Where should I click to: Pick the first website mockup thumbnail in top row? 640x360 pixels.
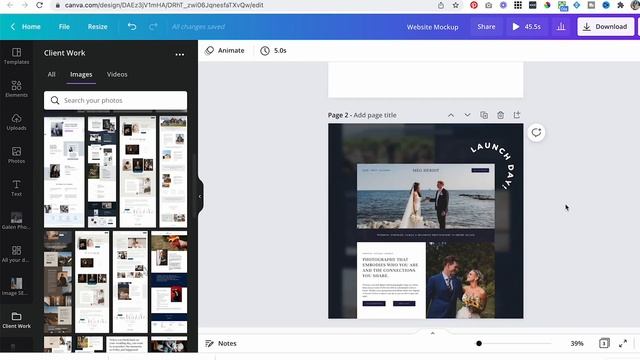(x=64, y=172)
